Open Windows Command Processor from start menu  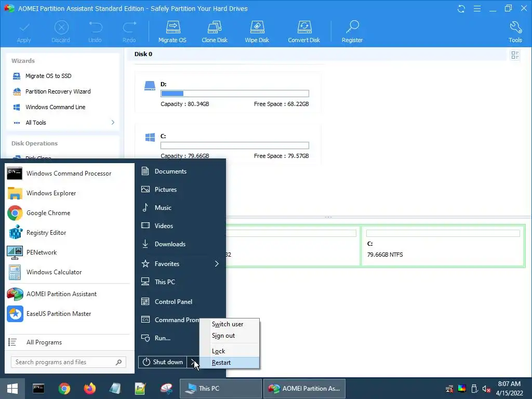(x=69, y=174)
